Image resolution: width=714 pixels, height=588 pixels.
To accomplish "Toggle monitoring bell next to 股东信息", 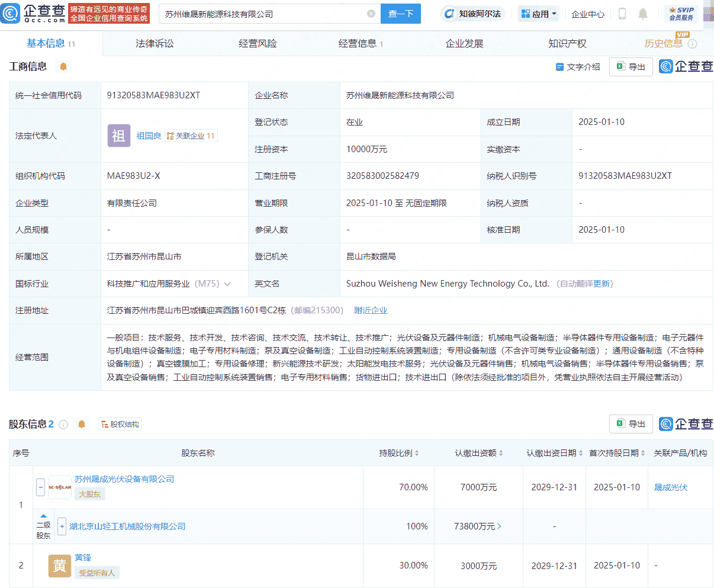I will point(81,424).
